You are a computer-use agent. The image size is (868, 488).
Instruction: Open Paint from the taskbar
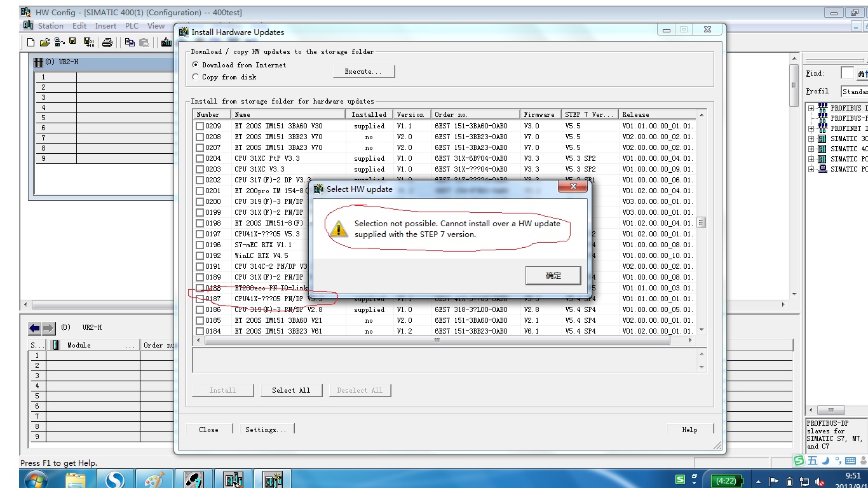pos(154,480)
